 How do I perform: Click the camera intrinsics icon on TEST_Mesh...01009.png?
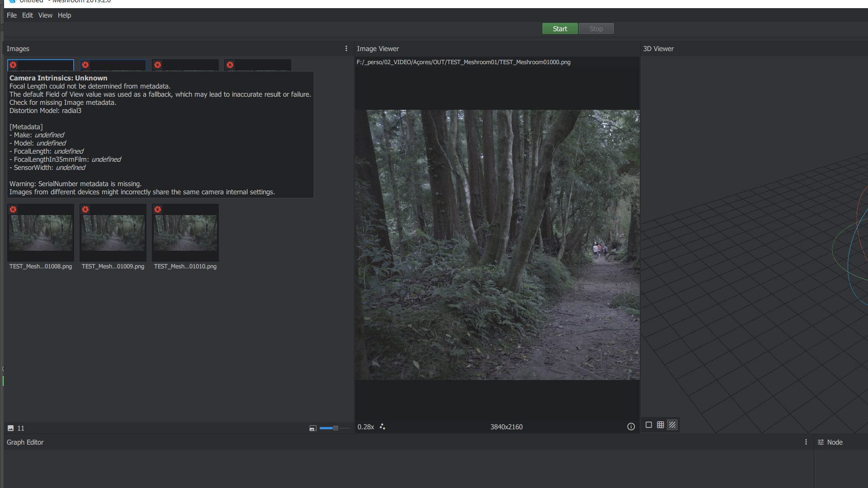[85, 209]
